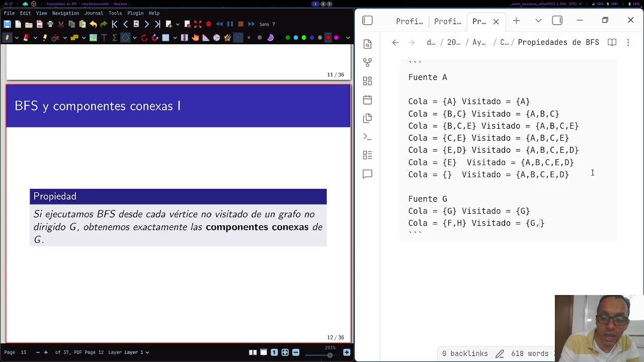
Task: Open the Journal menu
Action: (94, 13)
